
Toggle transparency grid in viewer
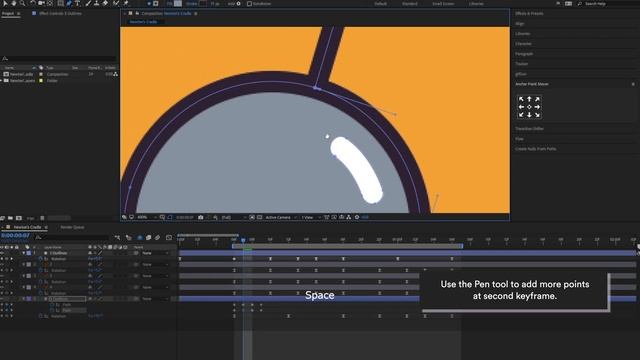pos(260,218)
